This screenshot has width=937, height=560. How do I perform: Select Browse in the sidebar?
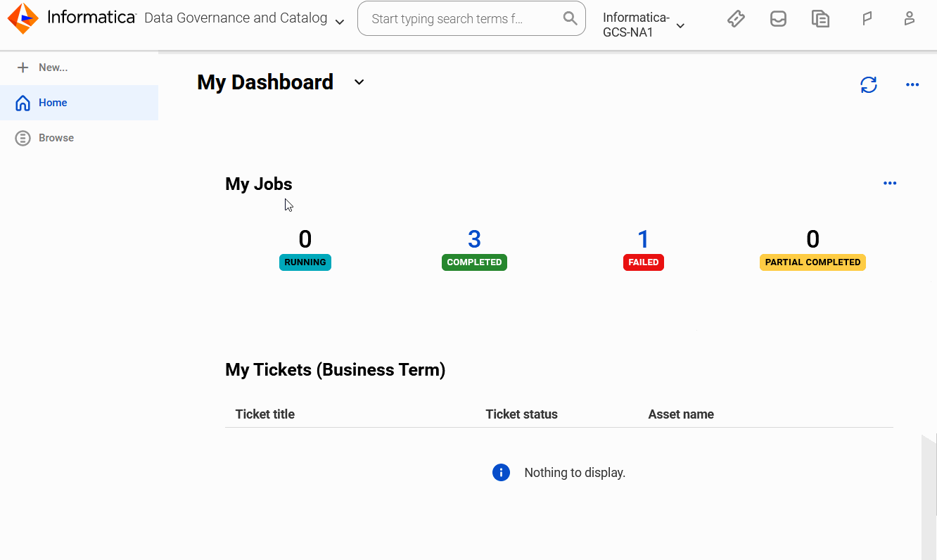click(79, 138)
